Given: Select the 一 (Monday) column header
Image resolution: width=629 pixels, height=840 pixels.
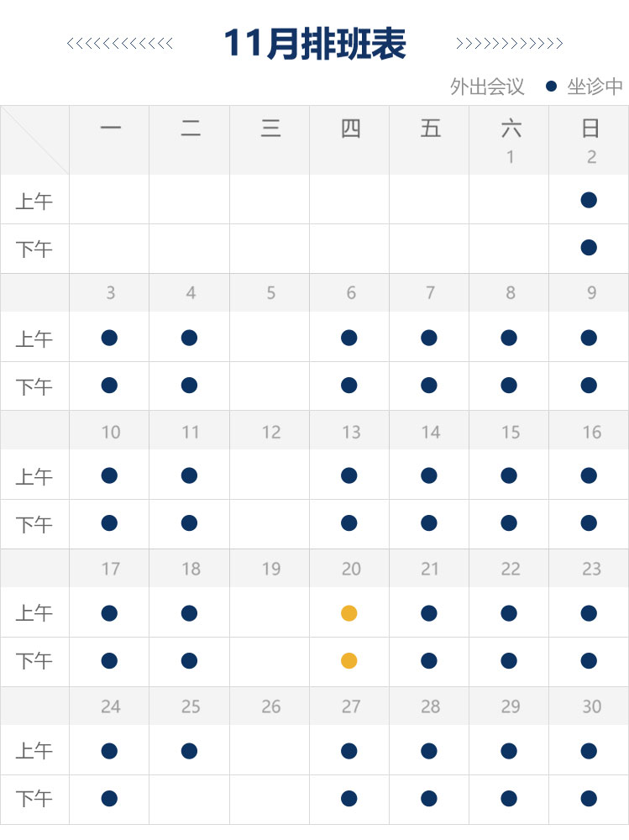Looking at the screenshot, I should [110, 129].
